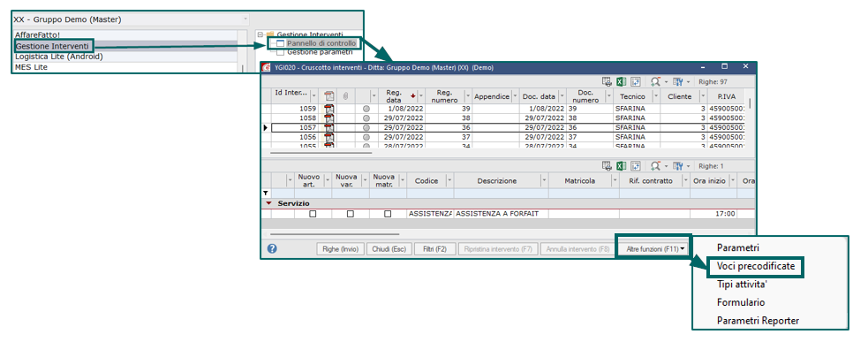
Task: Open Reg. numero column filter dropdown
Action: coord(467,96)
